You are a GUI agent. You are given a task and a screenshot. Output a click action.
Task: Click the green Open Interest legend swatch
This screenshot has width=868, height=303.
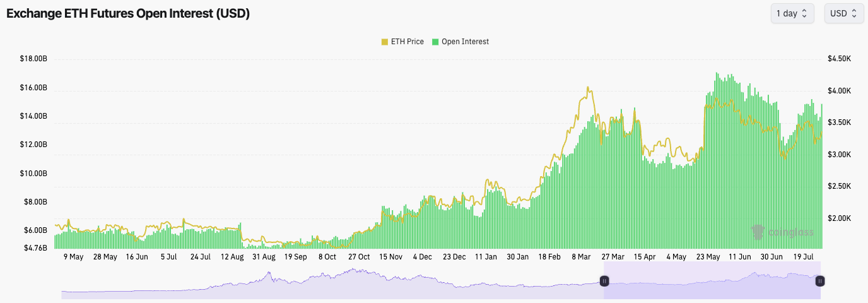[435, 42]
